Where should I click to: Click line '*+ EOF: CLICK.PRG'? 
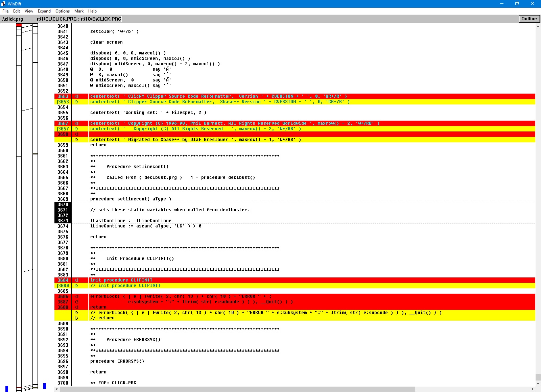pos(113,383)
